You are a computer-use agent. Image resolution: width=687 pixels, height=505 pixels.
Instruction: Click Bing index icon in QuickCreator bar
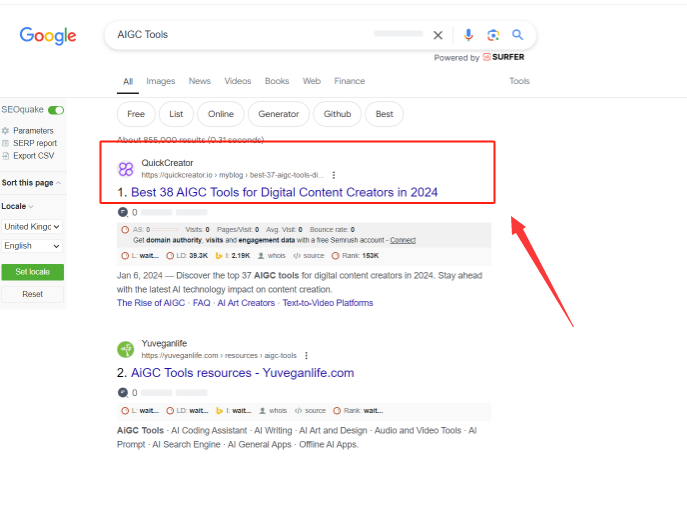coord(219,256)
